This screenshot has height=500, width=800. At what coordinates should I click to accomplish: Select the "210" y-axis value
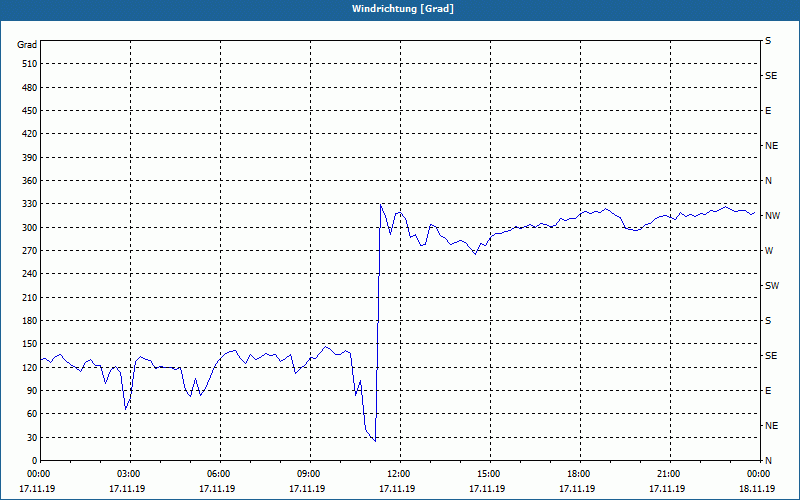(x=30, y=297)
